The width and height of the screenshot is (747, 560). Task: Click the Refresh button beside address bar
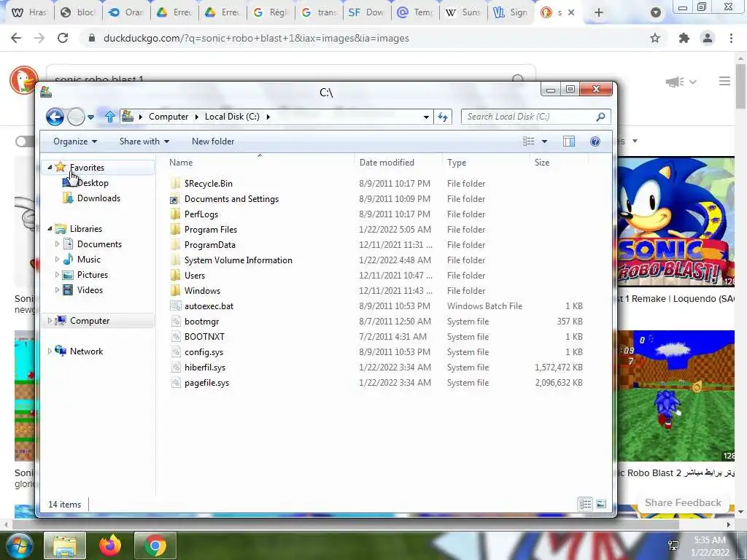click(443, 117)
